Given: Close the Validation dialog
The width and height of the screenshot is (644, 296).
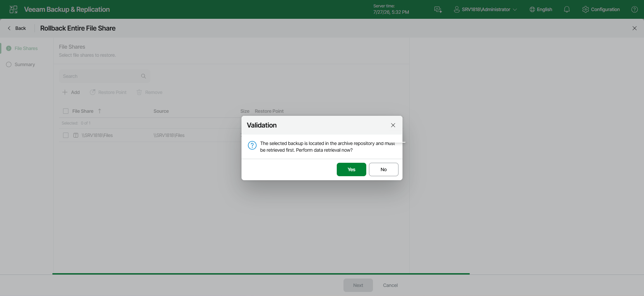Looking at the screenshot, I should coord(393,125).
